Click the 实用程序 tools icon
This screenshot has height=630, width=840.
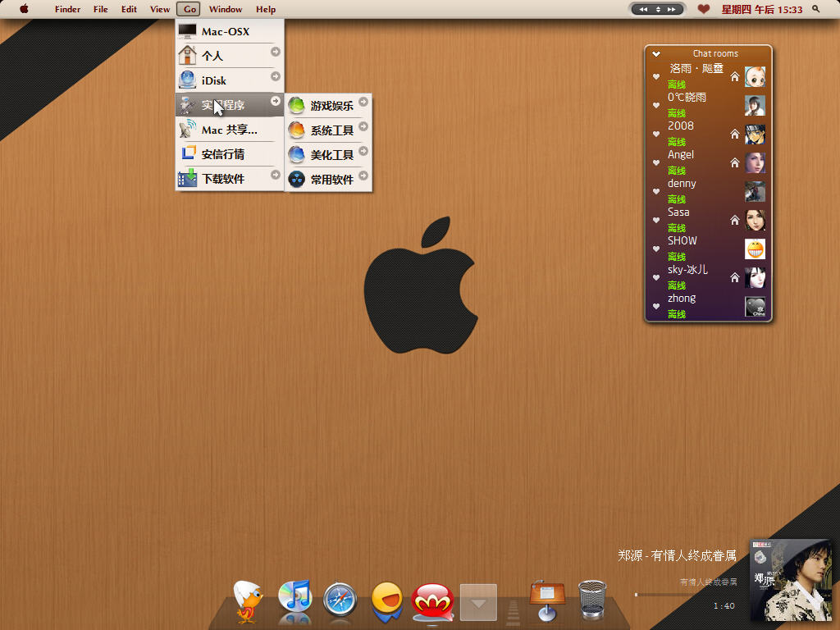click(x=188, y=104)
